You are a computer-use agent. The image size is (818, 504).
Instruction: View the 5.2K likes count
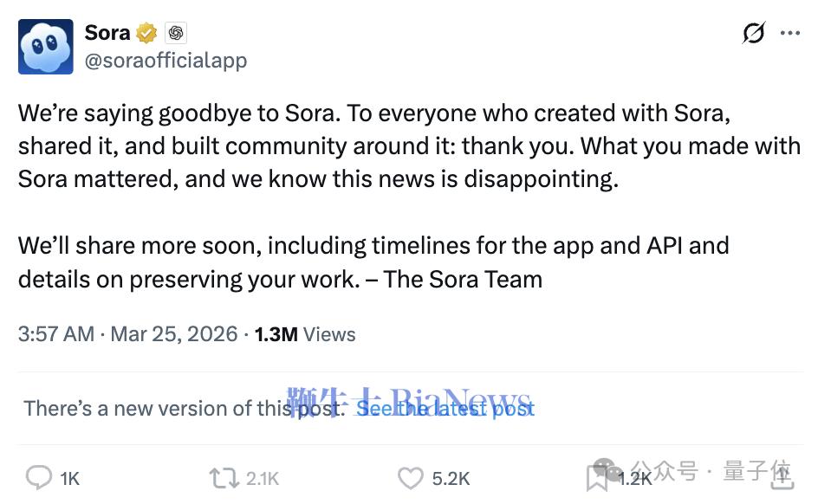pos(450,477)
